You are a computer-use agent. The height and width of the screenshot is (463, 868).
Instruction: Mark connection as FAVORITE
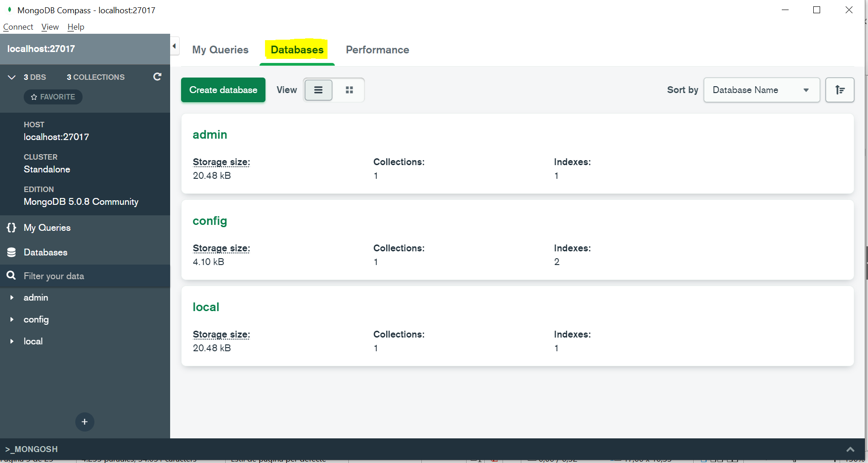coord(53,97)
